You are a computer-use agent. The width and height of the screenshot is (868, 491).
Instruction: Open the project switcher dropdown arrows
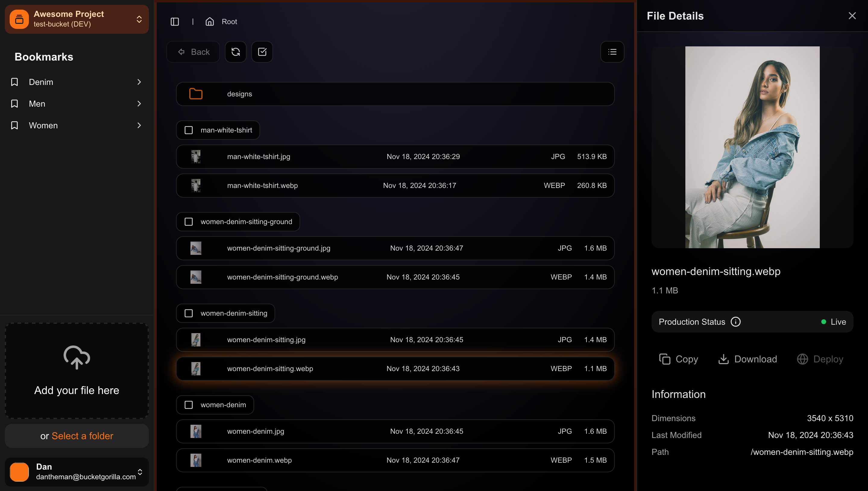click(139, 19)
